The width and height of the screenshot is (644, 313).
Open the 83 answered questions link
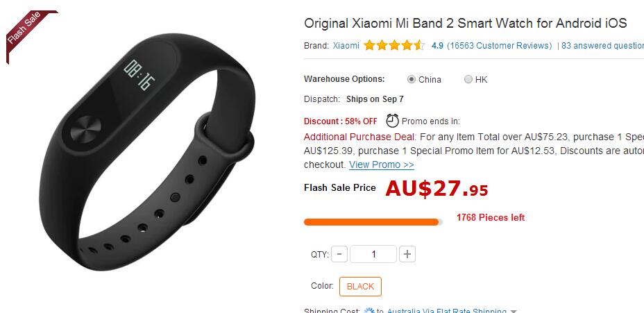pos(602,46)
